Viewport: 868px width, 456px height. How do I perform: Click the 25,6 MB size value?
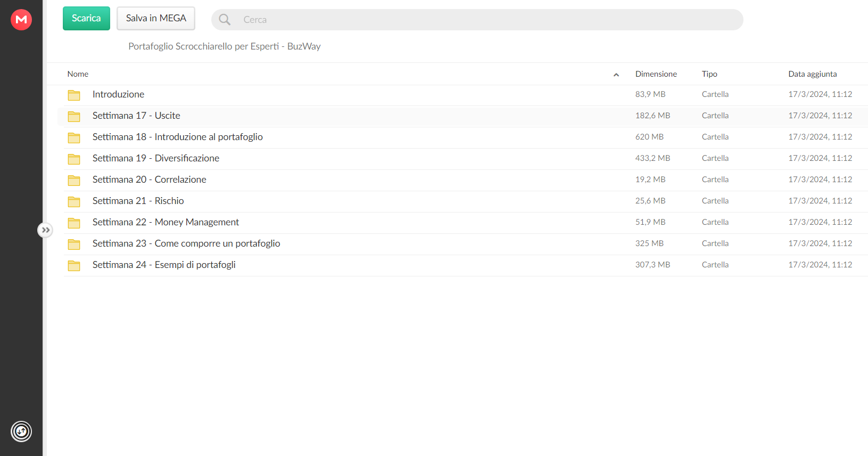(650, 201)
